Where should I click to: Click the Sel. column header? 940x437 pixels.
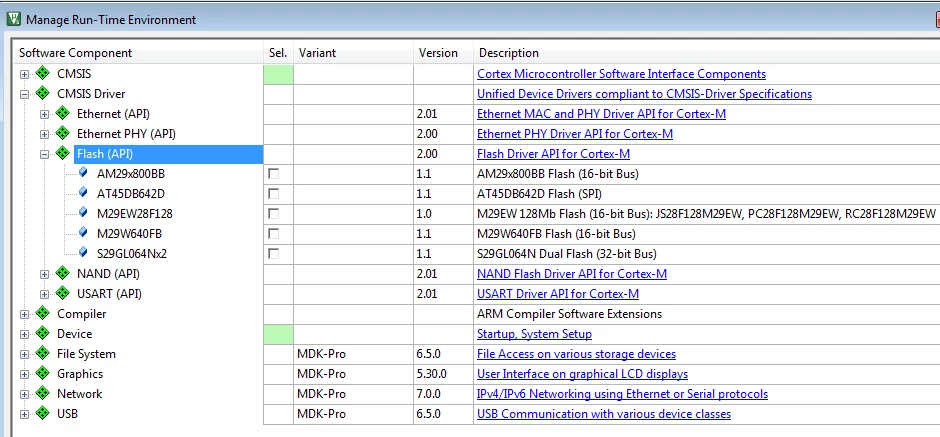pyautogui.click(x=278, y=53)
